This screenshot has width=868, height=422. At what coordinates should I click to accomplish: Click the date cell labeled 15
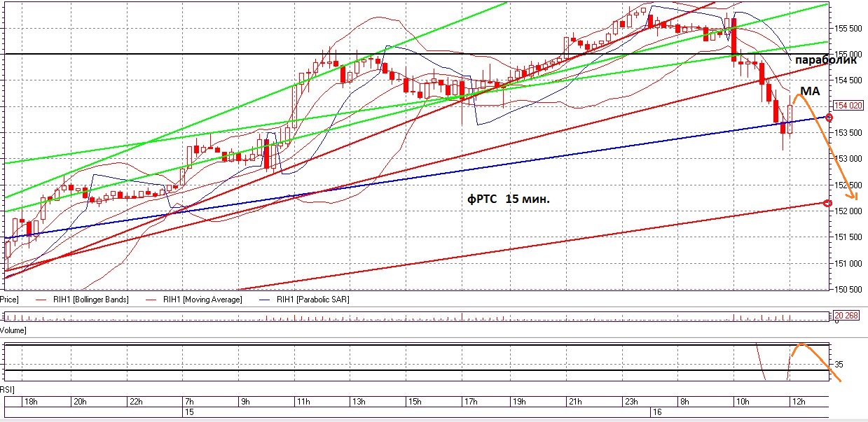click(x=188, y=413)
